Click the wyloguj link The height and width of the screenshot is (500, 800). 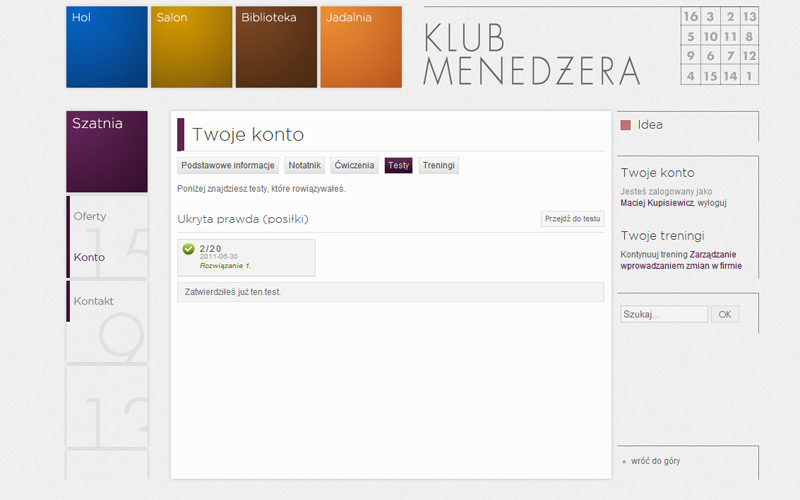[712, 203]
